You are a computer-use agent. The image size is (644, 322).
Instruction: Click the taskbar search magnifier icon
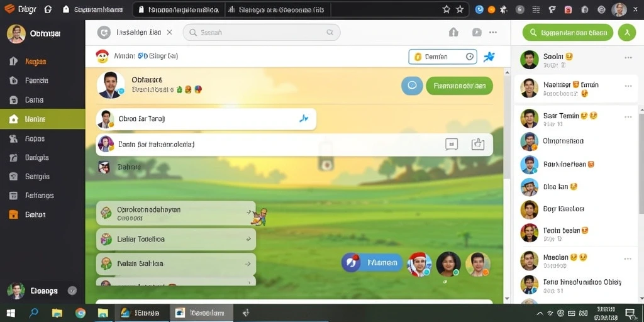click(34, 313)
